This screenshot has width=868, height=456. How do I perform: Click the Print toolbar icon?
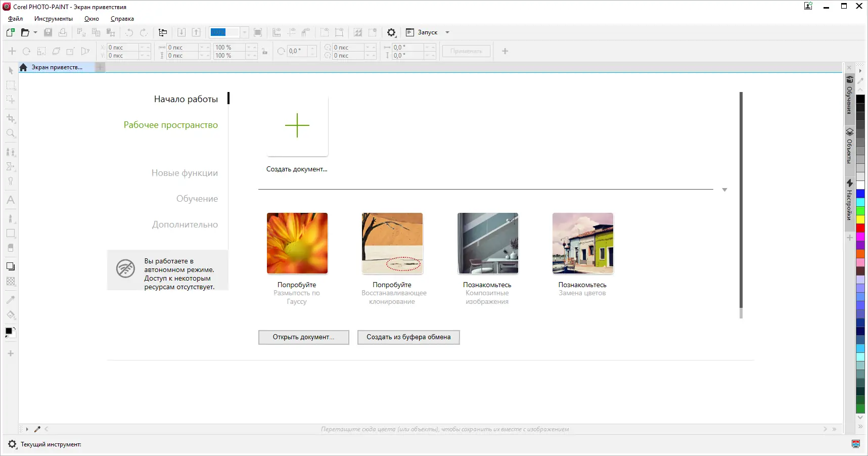(63, 32)
